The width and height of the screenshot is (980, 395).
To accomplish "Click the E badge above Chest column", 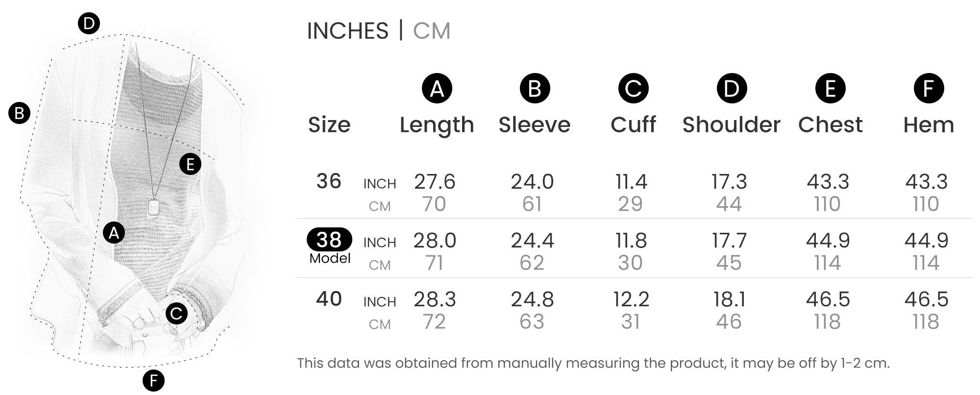I will click(830, 89).
